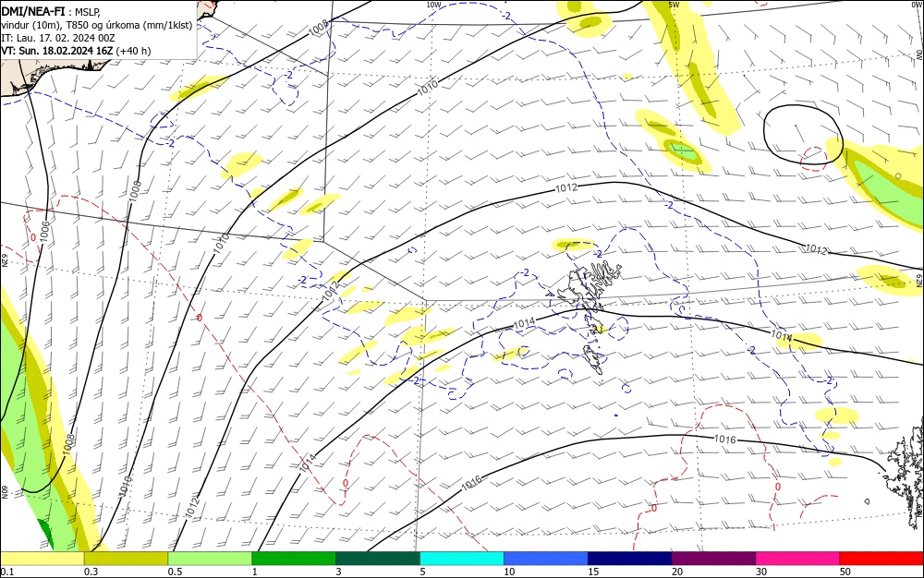Click the "20" legend value label
Viewport: 924px width, 578px height.
(677, 572)
